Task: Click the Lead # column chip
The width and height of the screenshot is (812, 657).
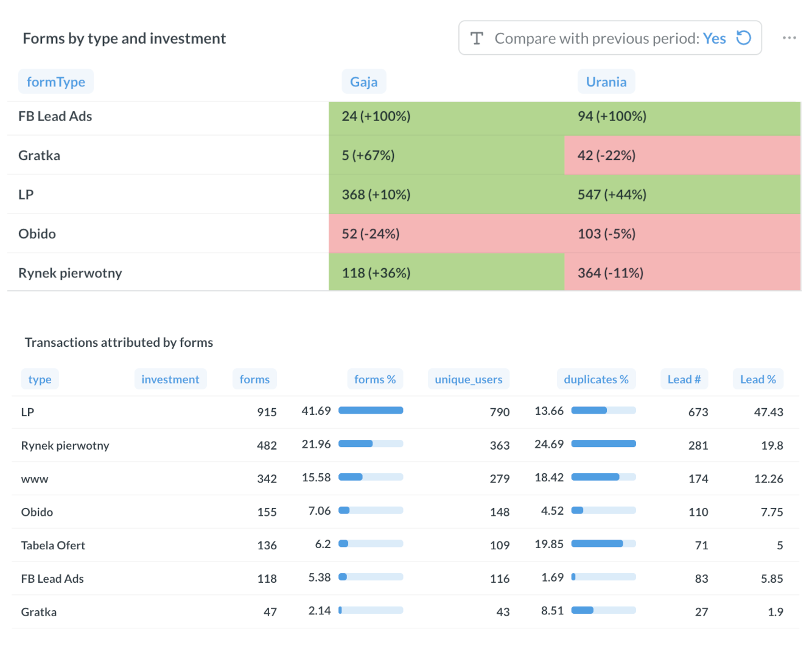Action: click(684, 379)
